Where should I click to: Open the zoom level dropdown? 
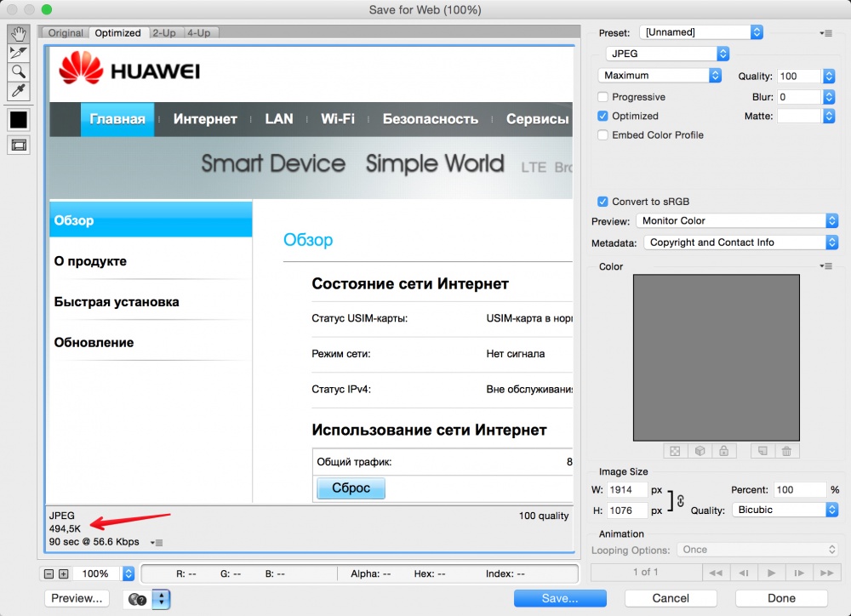[129, 573]
